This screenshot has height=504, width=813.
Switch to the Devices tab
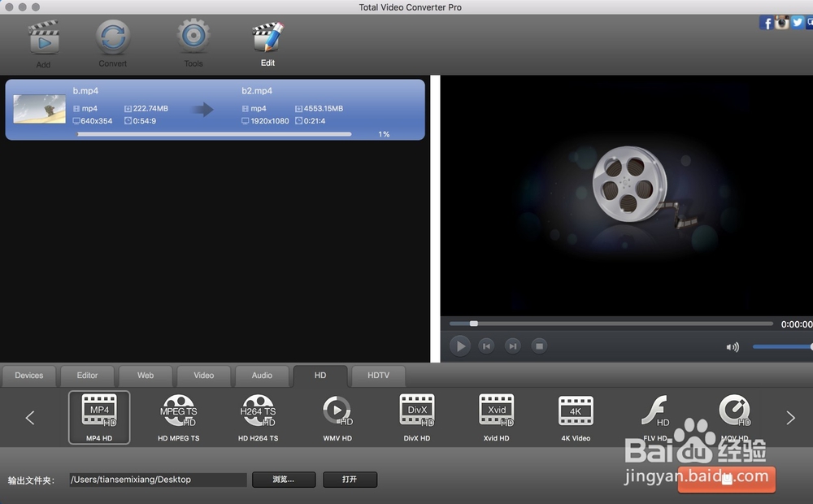(x=29, y=376)
